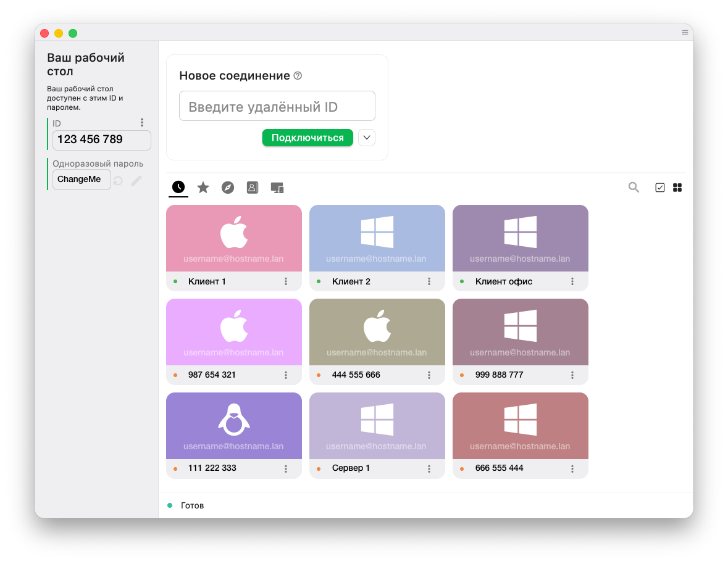Click the green zoom window button
This screenshot has width=728, height=564.
tap(73, 33)
